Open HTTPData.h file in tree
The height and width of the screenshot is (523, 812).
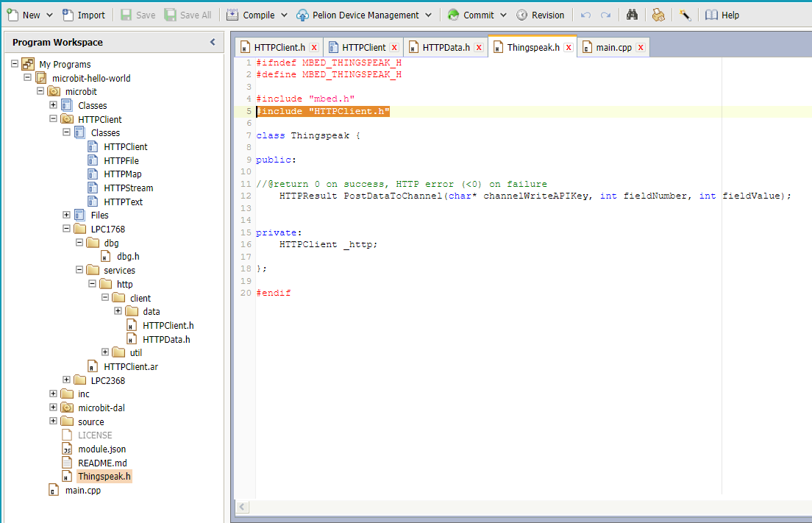click(x=166, y=339)
